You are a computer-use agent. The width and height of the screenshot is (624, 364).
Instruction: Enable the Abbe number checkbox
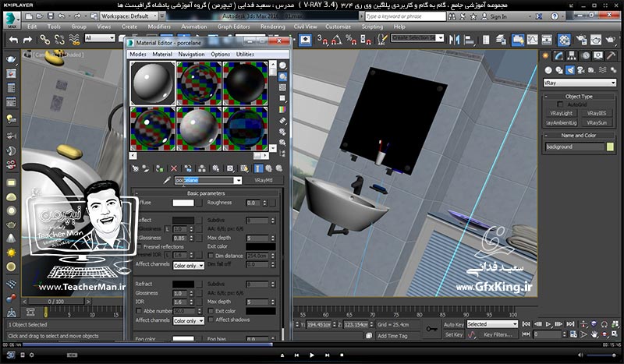pyautogui.click(x=139, y=311)
